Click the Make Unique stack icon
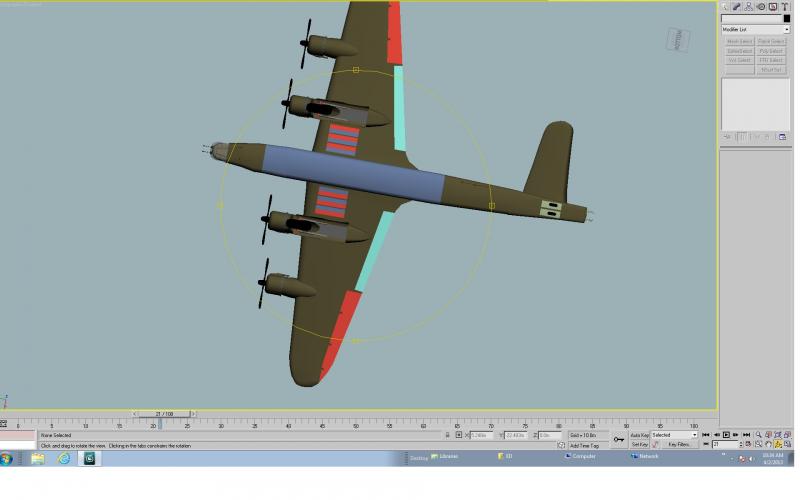Image resolution: width=800 pixels, height=500 pixels. coord(756,137)
